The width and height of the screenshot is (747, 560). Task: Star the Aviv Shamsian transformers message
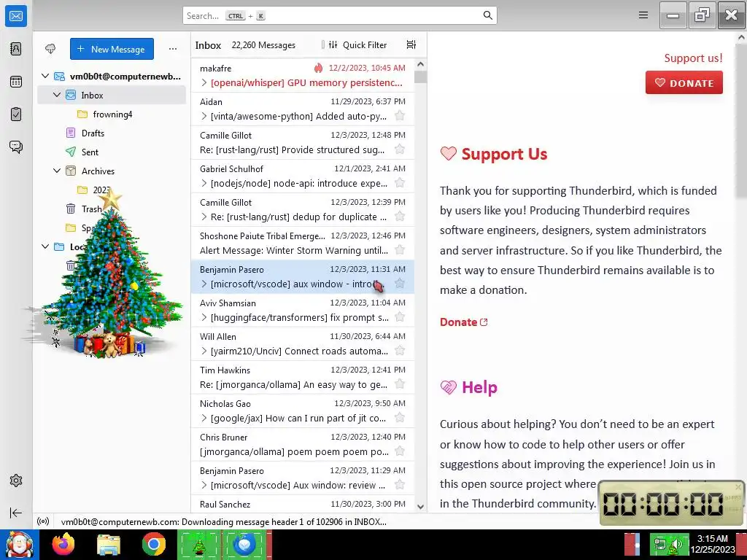(x=400, y=317)
